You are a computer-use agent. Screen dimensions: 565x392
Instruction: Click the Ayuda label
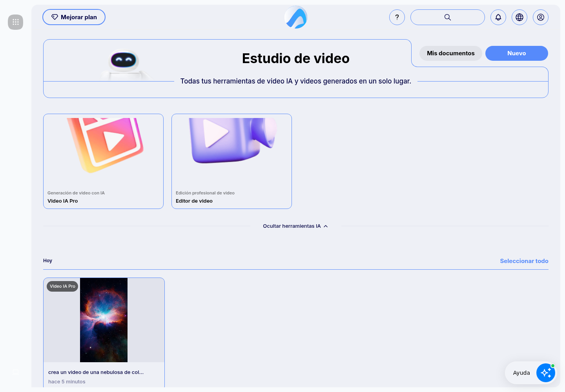[x=521, y=373]
